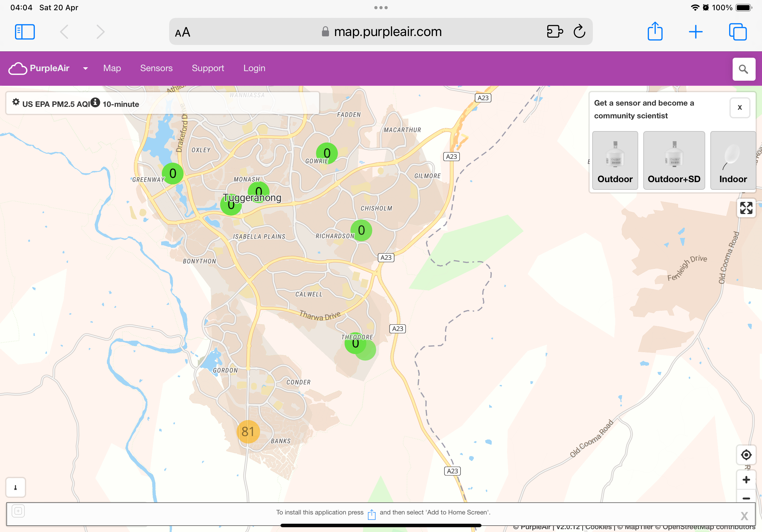Open the Sensors menu item
The width and height of the screenshot is (762, 532).
pos(156,68)
